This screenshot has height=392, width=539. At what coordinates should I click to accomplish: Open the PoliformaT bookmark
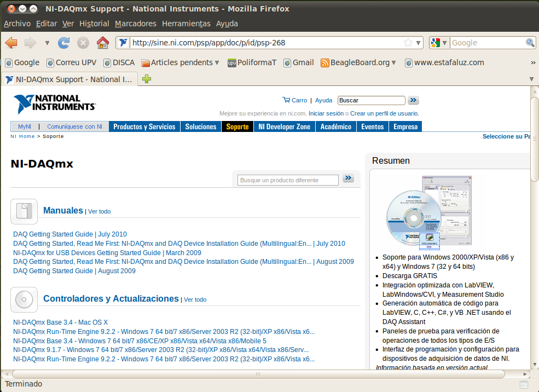coord(252,62)
